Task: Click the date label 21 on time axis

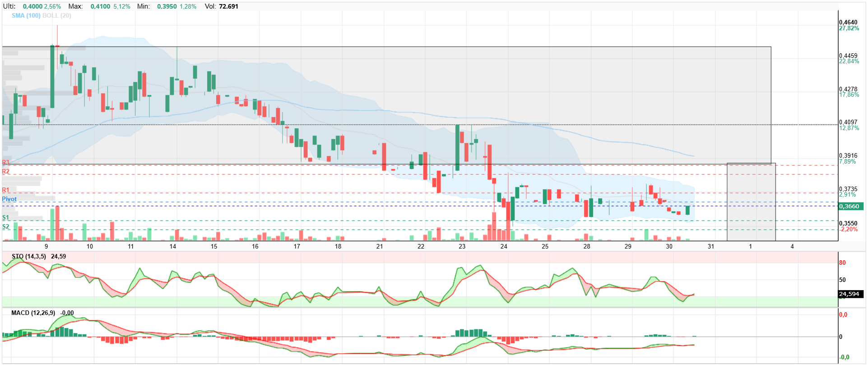Action: (x=380, y=246)
